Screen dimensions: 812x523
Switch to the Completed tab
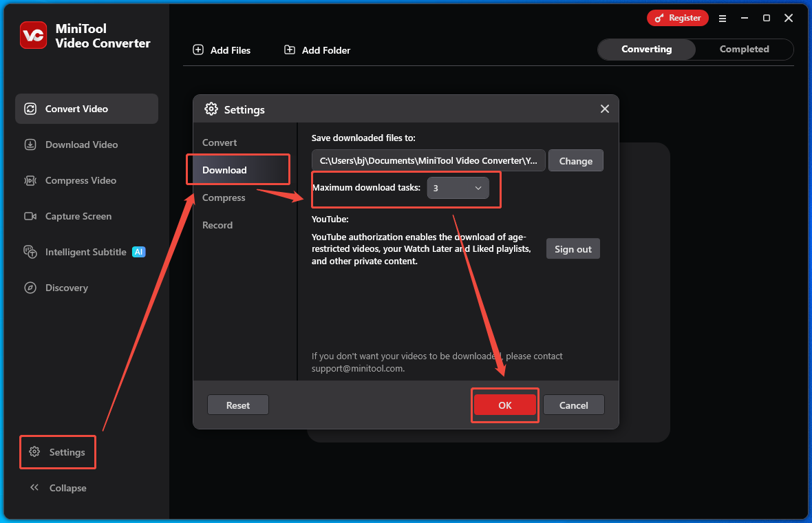[744, 49]
